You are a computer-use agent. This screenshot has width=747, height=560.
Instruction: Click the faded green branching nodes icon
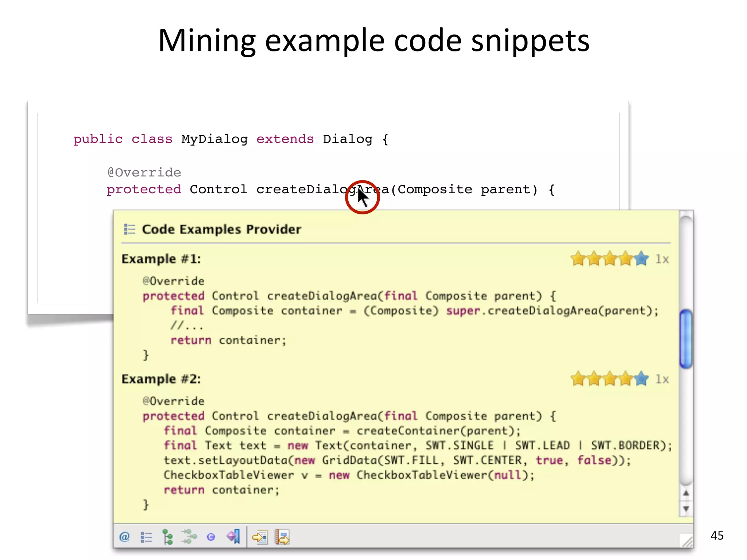pos(189,537)
